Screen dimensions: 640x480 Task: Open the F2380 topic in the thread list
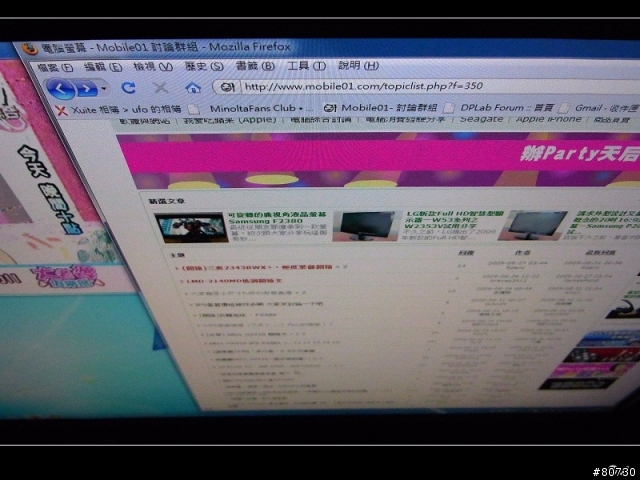pyautogui.click(x=238, y=315)
